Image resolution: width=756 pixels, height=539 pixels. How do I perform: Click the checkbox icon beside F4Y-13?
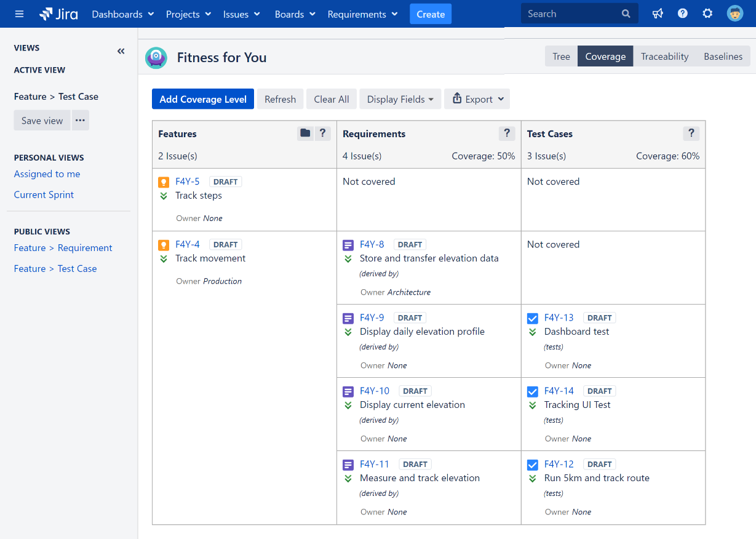click(x=533, y=318)
